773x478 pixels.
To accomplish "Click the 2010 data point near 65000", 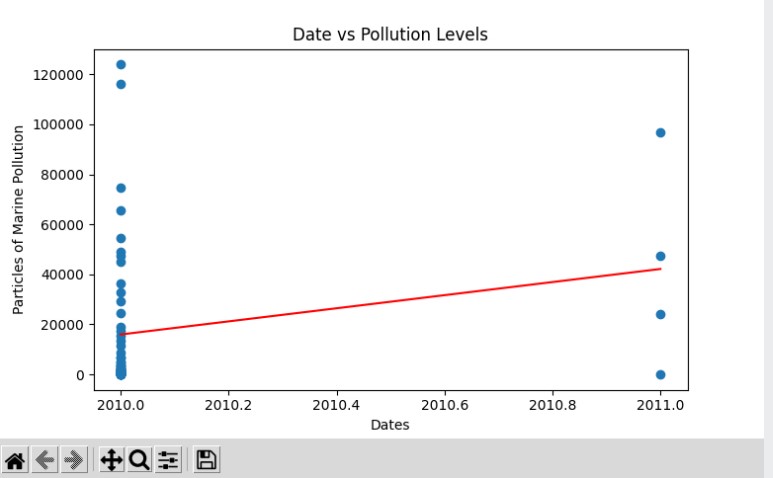I will 121,211.
